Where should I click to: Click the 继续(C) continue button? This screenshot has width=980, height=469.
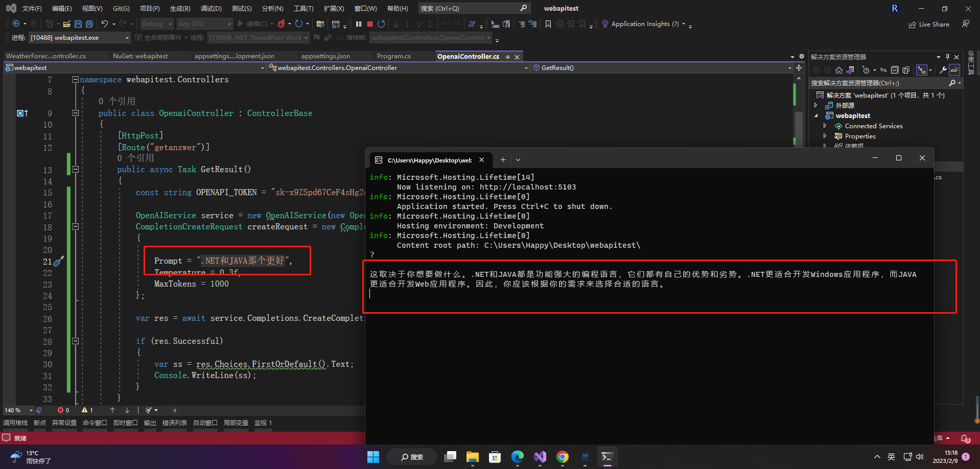252,24
